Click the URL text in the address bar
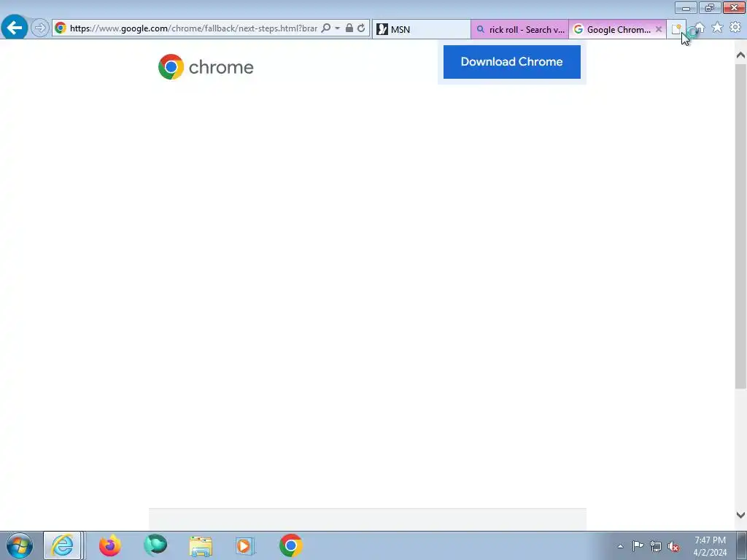 tap(193, 28)
